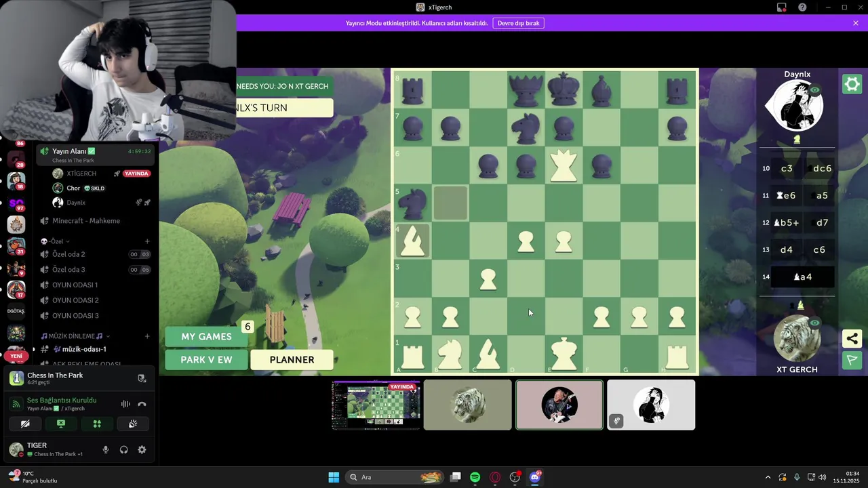Open noise suppression waveform icon
Screen dimensions: 868x488
pyautogui.click(x=125, y=404)
